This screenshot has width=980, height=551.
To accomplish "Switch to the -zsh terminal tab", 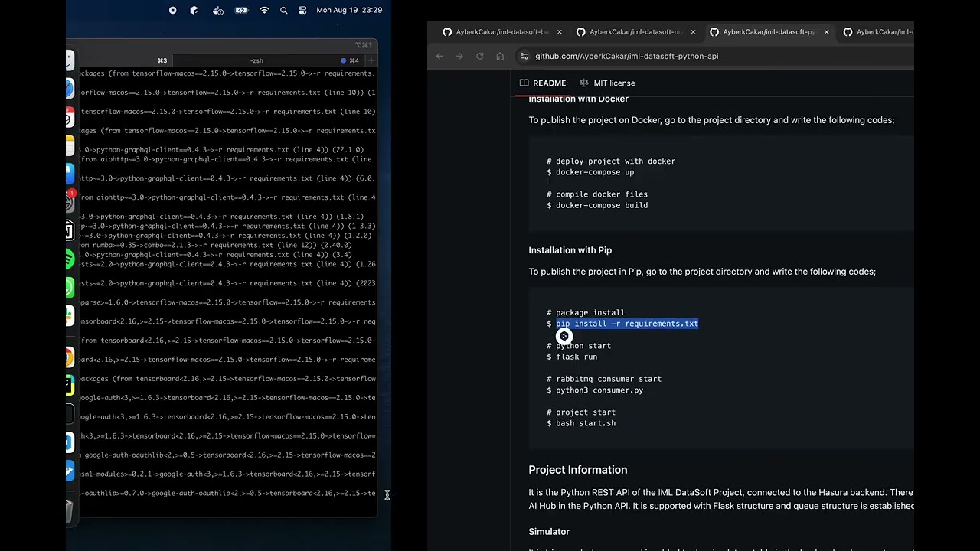I will (x=256, y=60).
